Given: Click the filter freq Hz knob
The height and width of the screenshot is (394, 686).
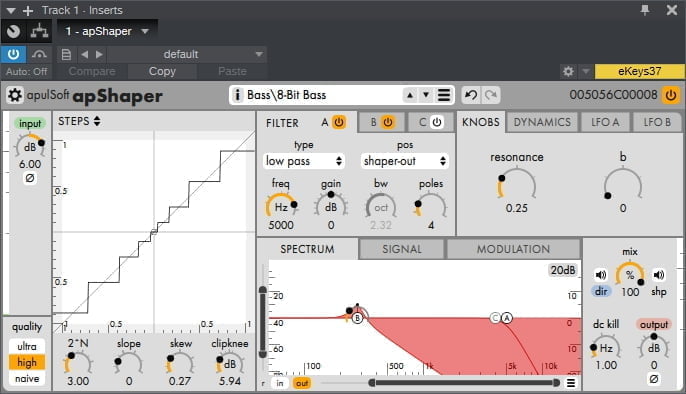Looking at the screenshot, I should [x=281, y=206].
